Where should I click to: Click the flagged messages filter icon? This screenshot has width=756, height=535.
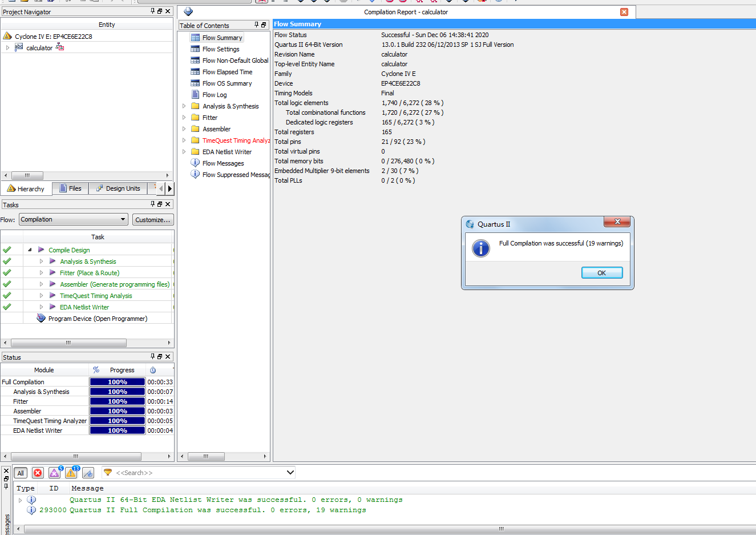[88, 473]
